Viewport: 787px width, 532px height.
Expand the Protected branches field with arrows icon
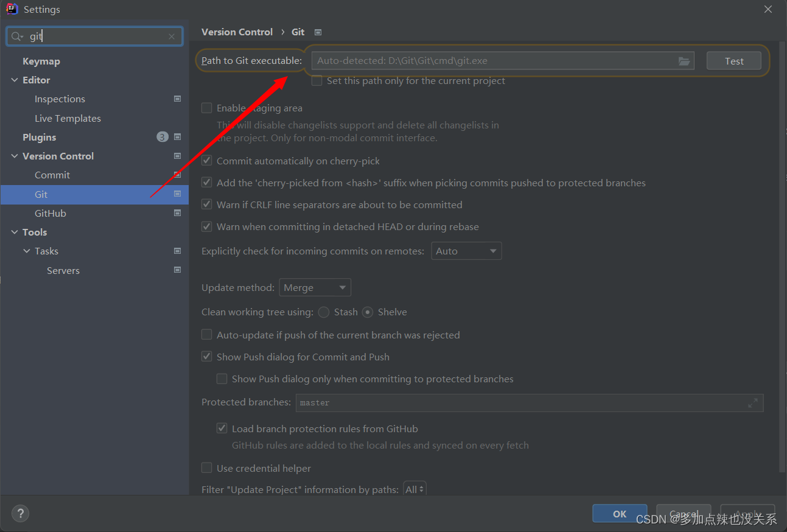(x=753, y=403)
